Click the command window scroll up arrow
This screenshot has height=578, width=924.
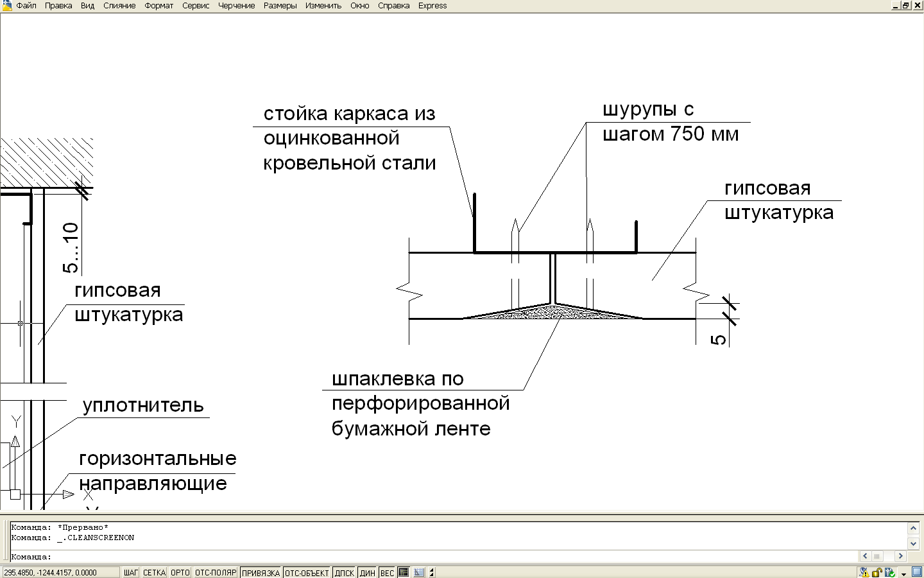click(x=914, y=529)
